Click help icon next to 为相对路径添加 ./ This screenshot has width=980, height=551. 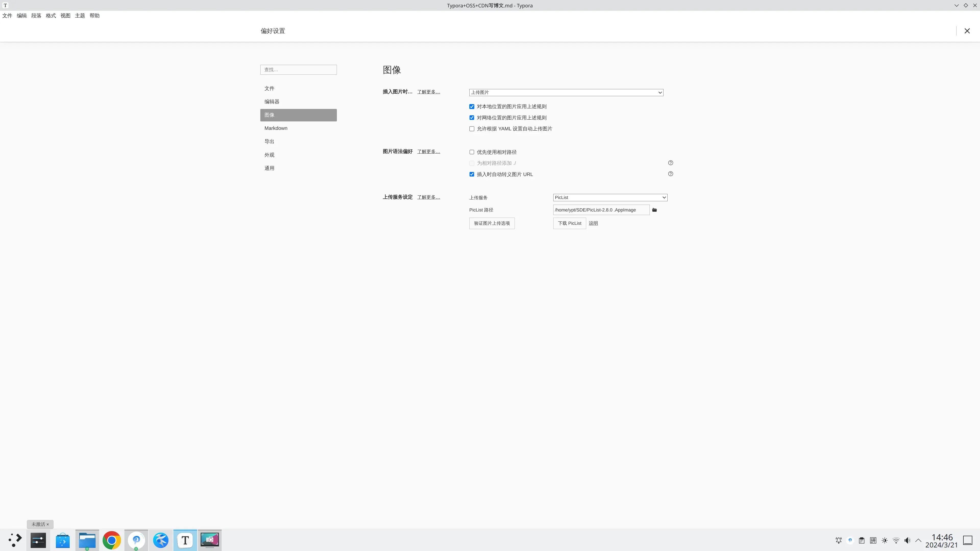[670, 163]
